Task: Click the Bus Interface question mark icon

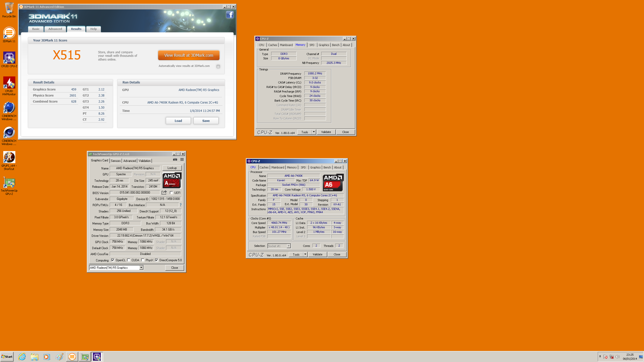Action: (x=180, y=205)
